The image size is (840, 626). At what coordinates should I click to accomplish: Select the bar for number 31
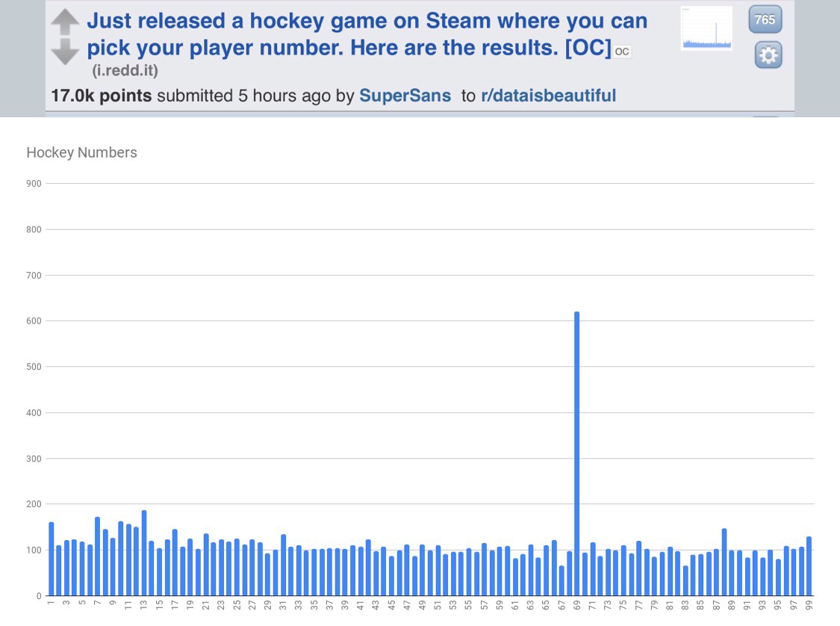pos(283,565)
